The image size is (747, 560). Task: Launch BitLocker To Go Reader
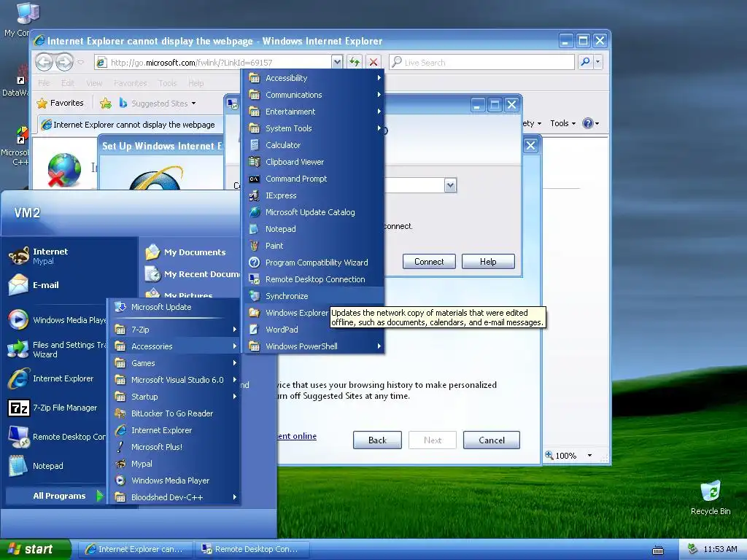pos(174,413)
